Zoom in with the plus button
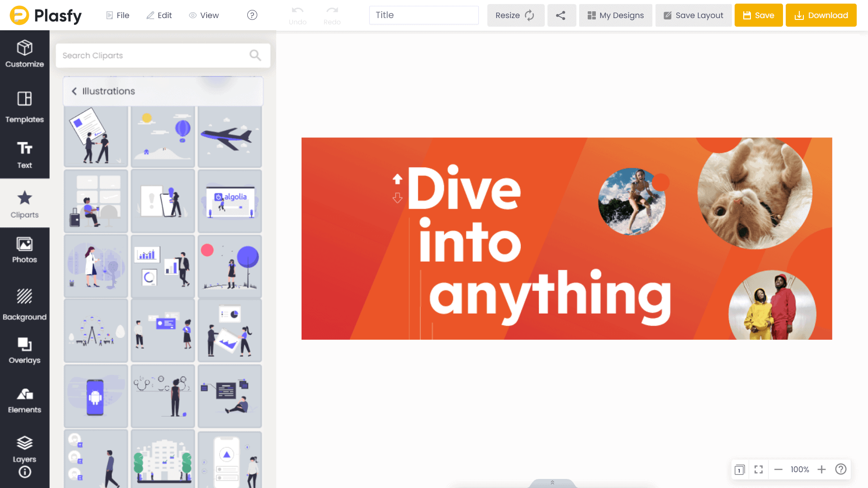Screen dimensions: 868x488 click(821, 469)
